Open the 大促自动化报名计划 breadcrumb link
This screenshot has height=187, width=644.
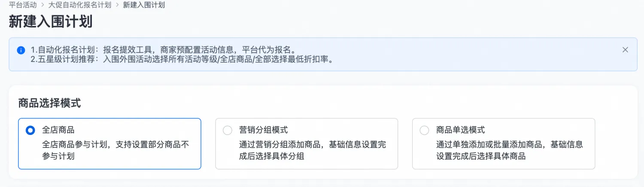79,5
